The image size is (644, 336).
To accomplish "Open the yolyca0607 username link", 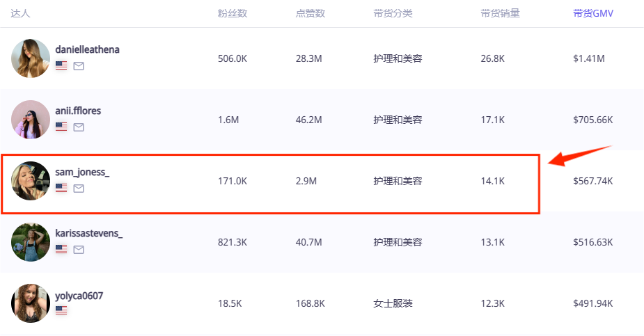I will tap(79, 296).
